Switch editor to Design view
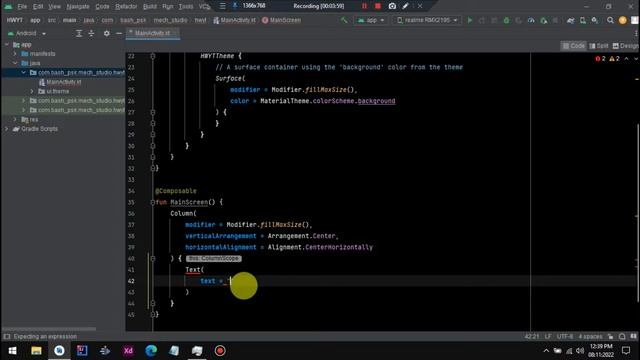Image resolution: width=640 pixels, height=360 pixels. [x=625, y=46]
